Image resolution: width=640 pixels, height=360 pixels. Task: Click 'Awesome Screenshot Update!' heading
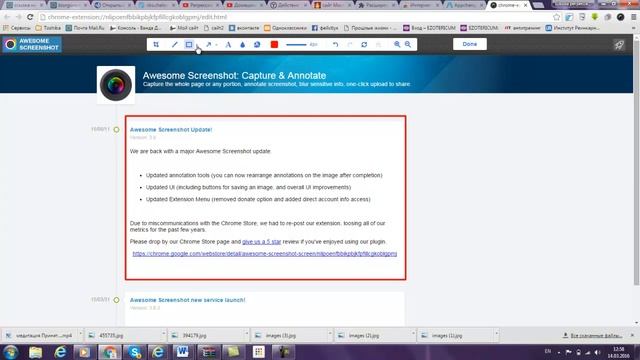(171, 129)
